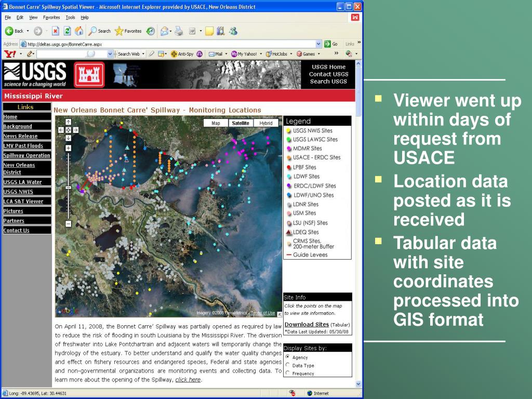
Task: Click the map zoom slider handle
Action: coord(68,187)
